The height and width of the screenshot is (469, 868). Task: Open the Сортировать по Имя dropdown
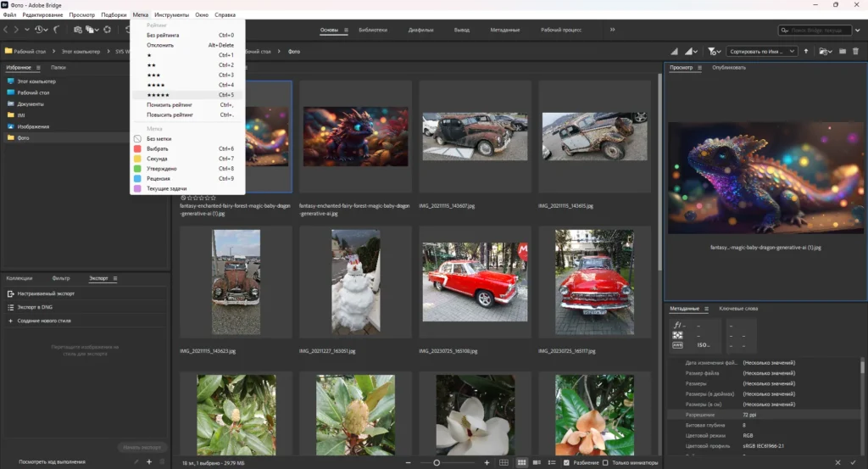coord(762,52)
